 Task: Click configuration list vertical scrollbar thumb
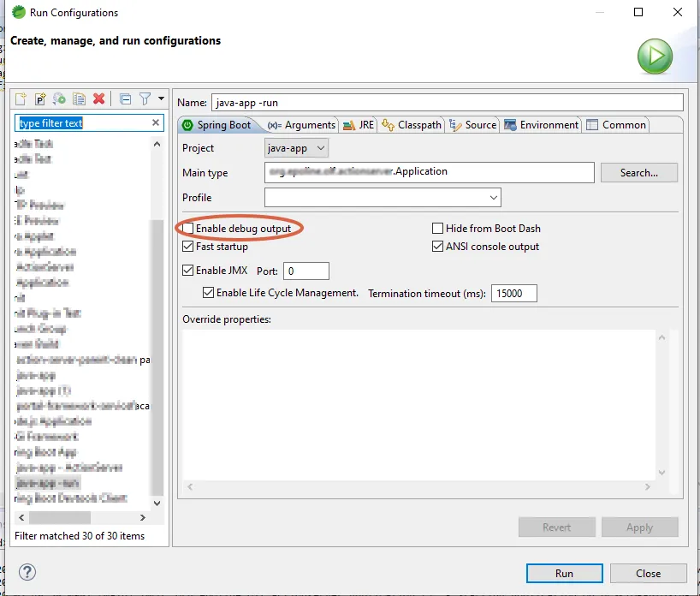[x=157, y=357]
